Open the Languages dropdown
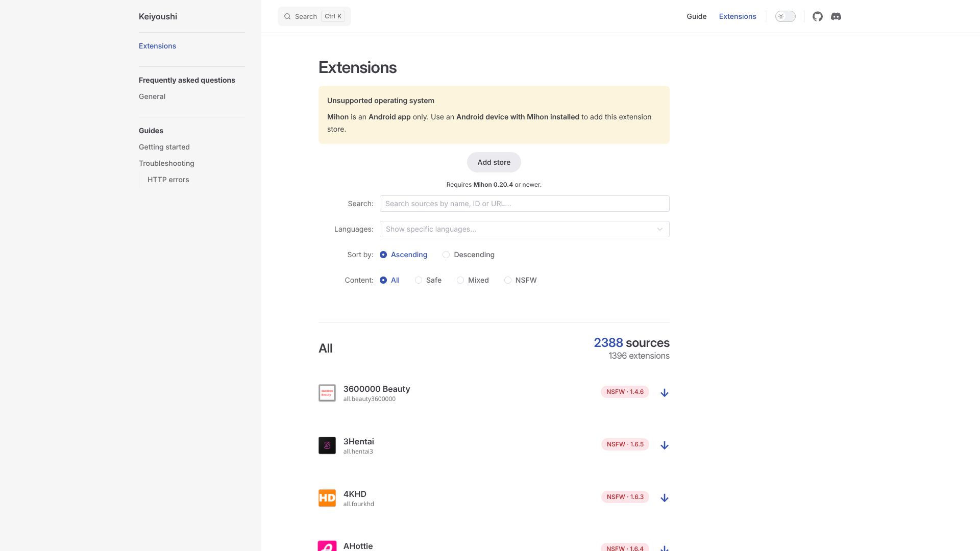 pos(525,229)
